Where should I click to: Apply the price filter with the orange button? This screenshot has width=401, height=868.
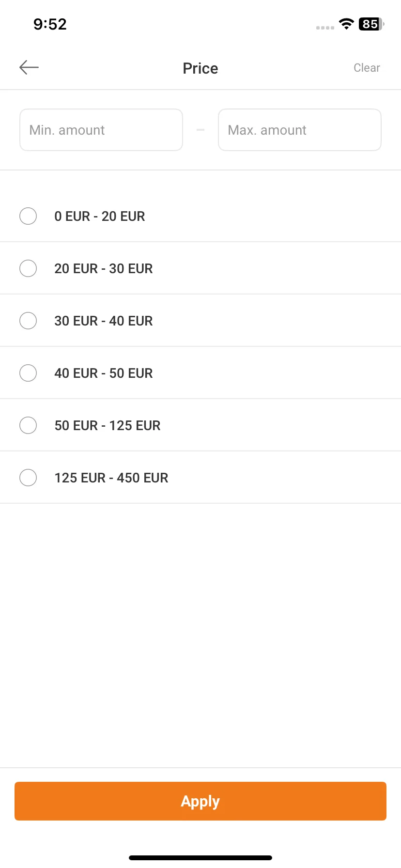pyautogui.click(x=200, y=801)
